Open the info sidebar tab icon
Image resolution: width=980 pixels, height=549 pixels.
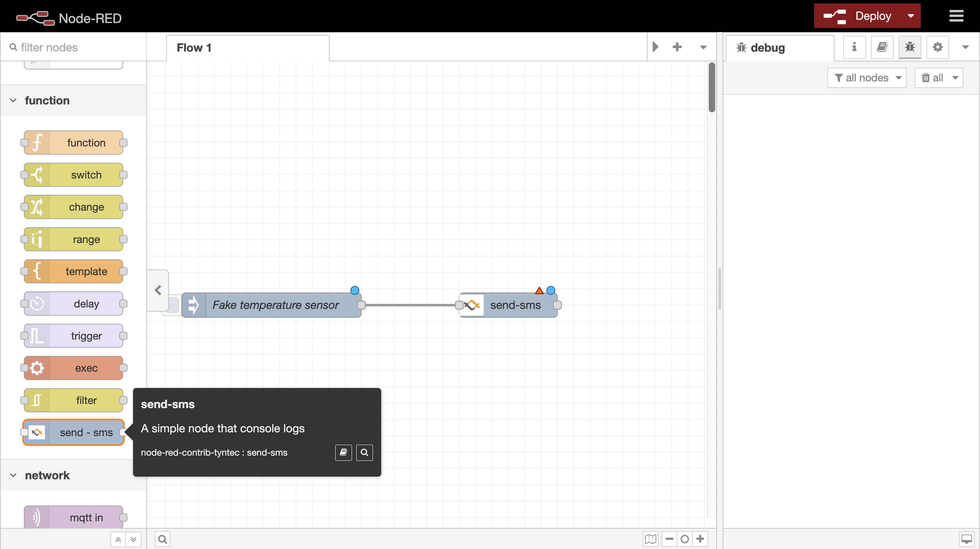tap(854, 47)
